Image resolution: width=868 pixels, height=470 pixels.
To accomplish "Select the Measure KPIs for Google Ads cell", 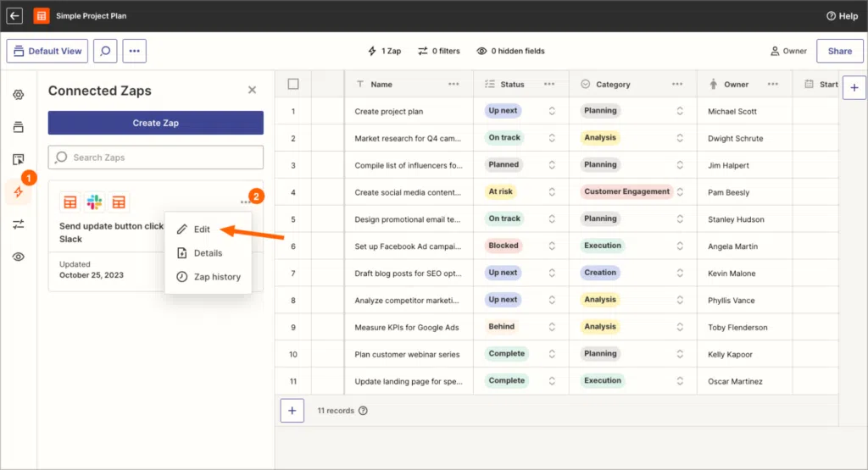I will point(409,328).
